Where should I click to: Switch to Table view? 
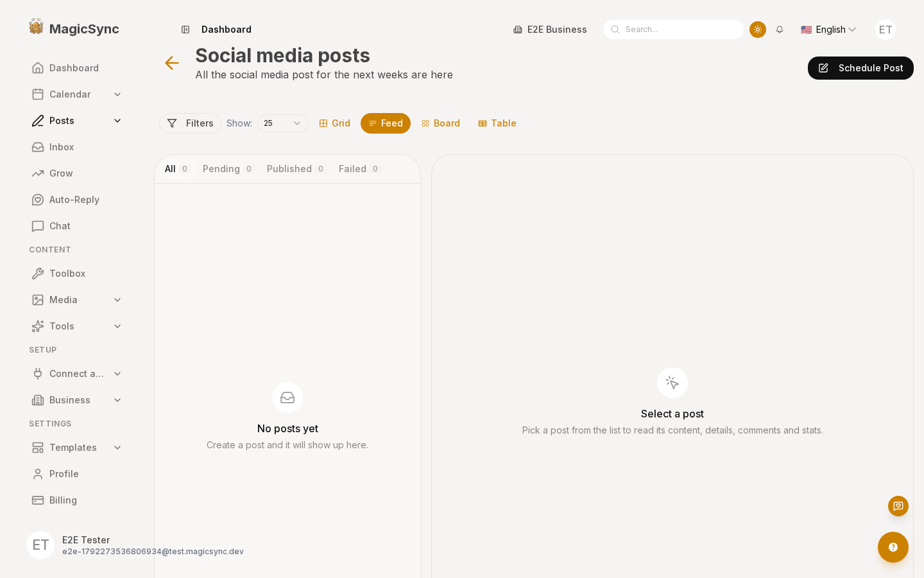pyautogui.click(x=497, y=123)
